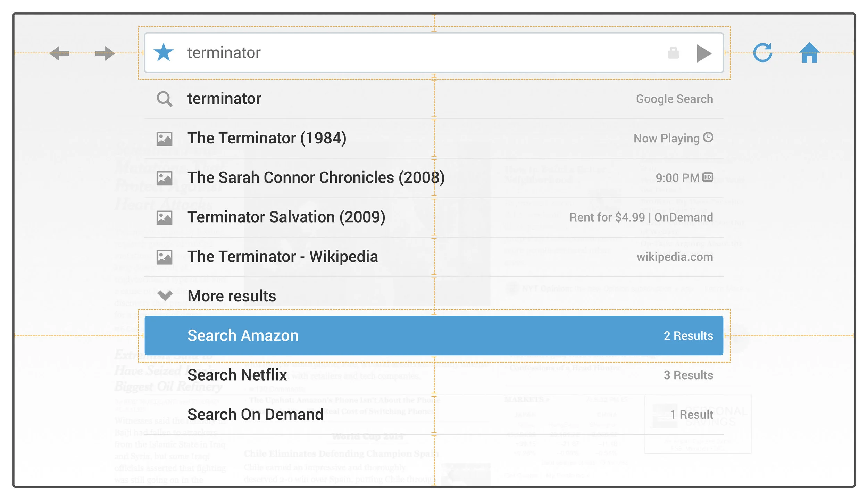
Task: Click the lock icon in the address bar
Action: click(673, 53)
